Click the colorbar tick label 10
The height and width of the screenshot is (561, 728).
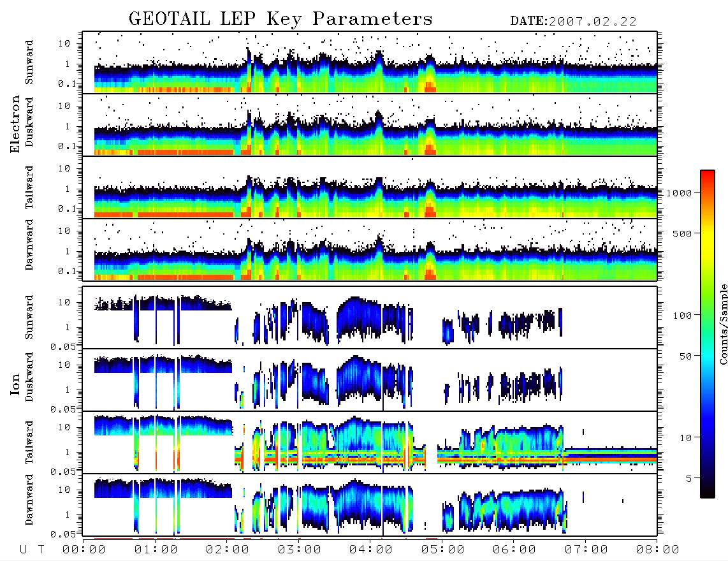[685, 438]
